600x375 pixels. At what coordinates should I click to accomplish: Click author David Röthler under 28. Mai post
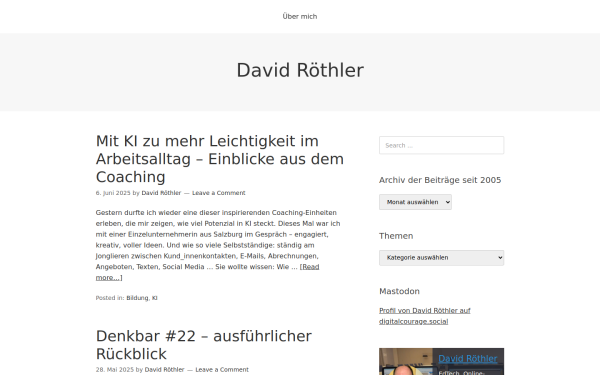(x=164, y=370)
